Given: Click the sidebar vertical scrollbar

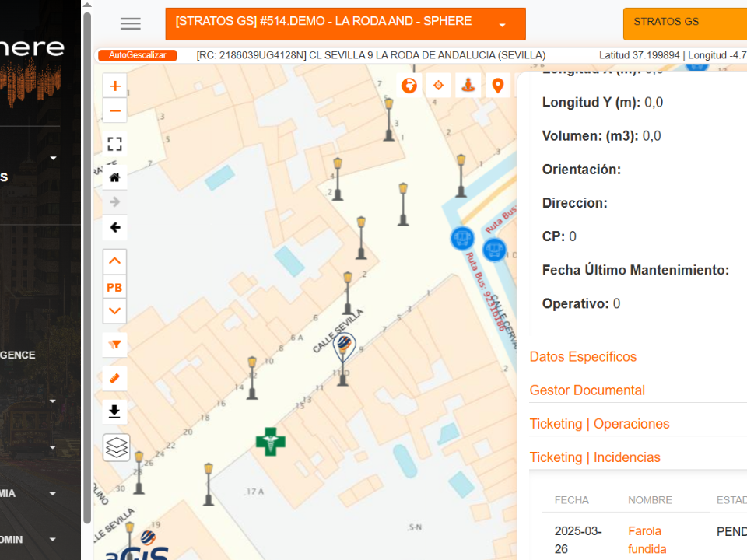Looking at the screenshot, I should point(86,267).
